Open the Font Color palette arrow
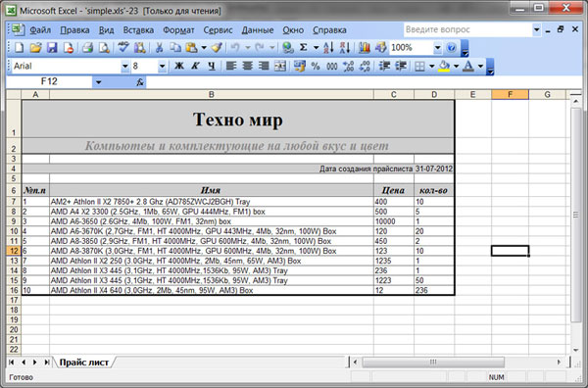The height and width of the screenshot is (388, 588). 480,67
